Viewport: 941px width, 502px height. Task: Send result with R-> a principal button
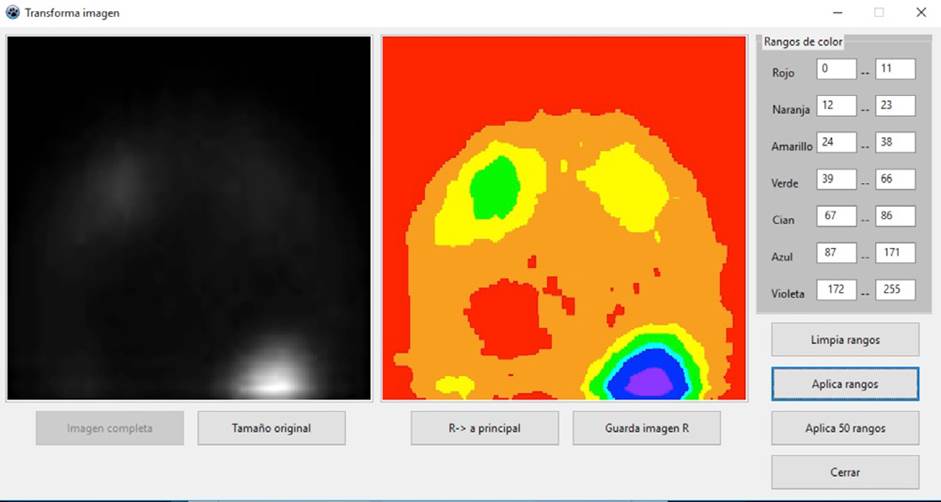484,428
